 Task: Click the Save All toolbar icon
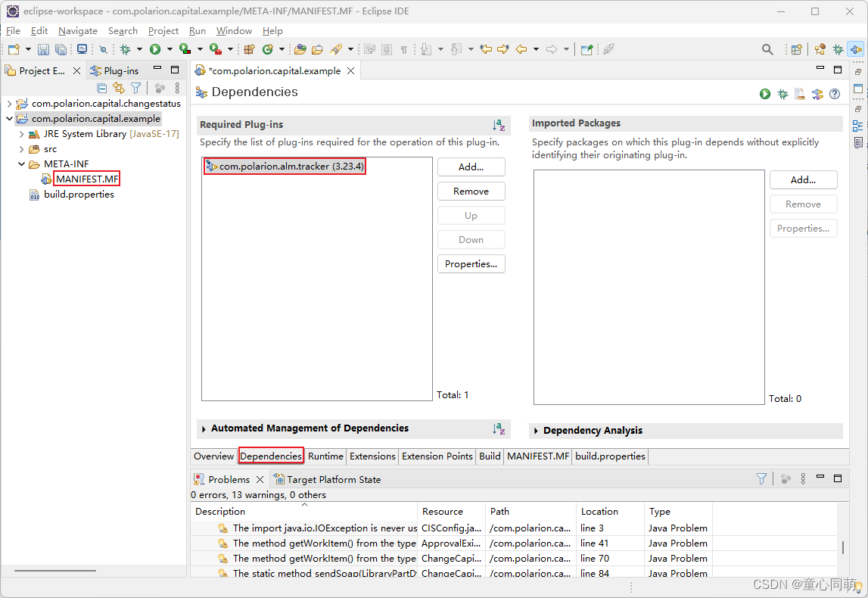(61, 49)
